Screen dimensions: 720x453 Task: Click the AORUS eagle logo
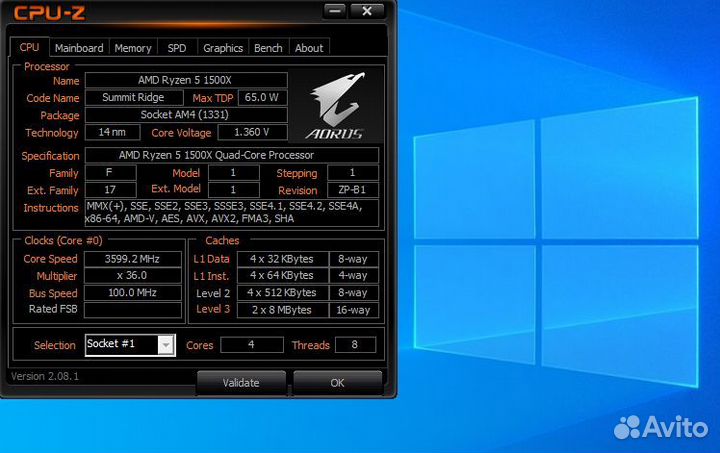(336, 106)
